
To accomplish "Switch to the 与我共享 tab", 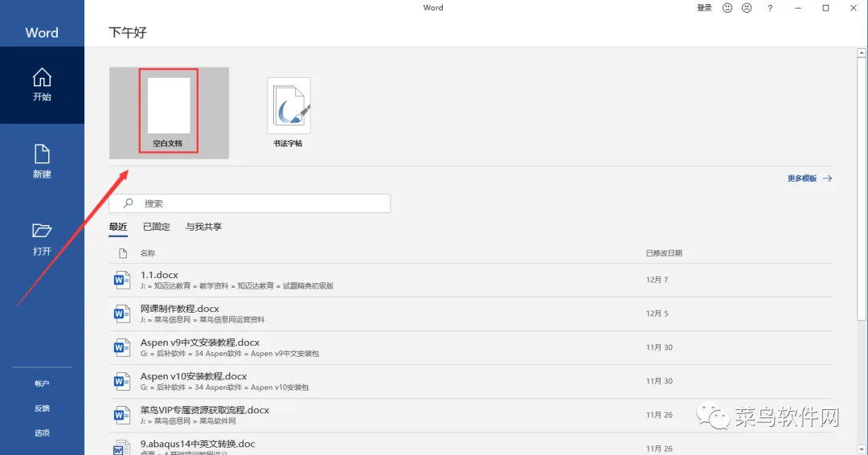I will pos(203,227).
